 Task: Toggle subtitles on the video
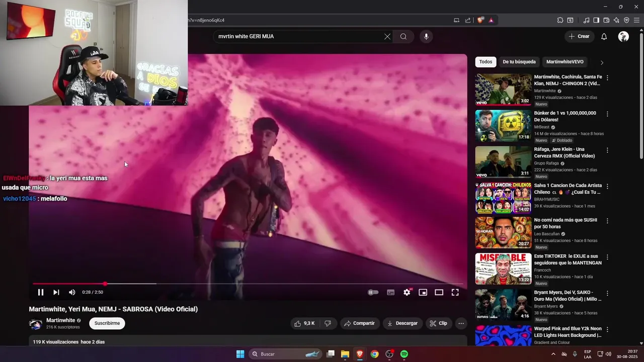click(390, 292)
